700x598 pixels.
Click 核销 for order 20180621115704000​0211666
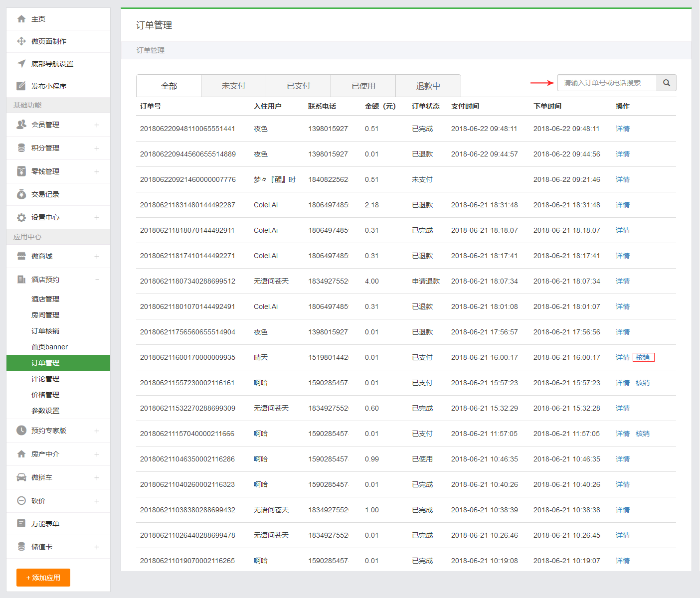click(x=643, y=434)
